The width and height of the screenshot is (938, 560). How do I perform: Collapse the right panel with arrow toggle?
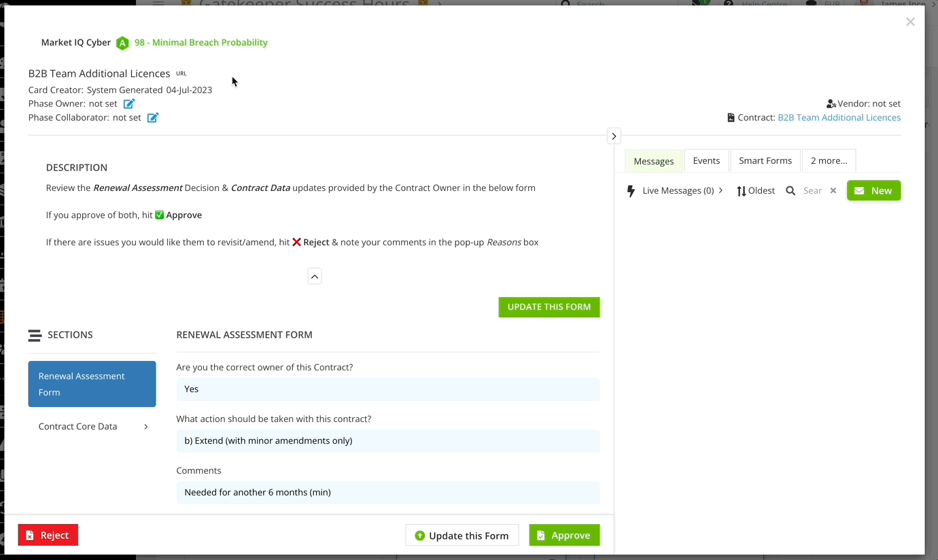(614, 136)
